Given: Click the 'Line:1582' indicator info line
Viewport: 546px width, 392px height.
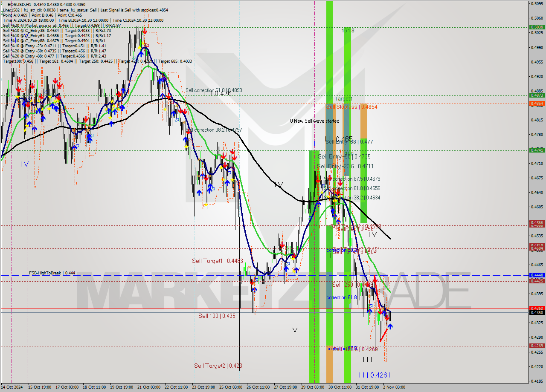Looking at the screenshot, I should point(85,10).
